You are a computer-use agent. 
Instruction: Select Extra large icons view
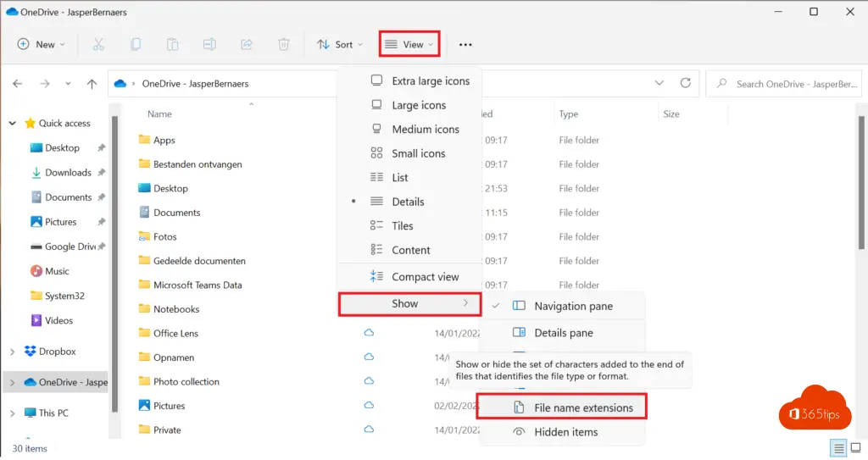click(430, 81)
